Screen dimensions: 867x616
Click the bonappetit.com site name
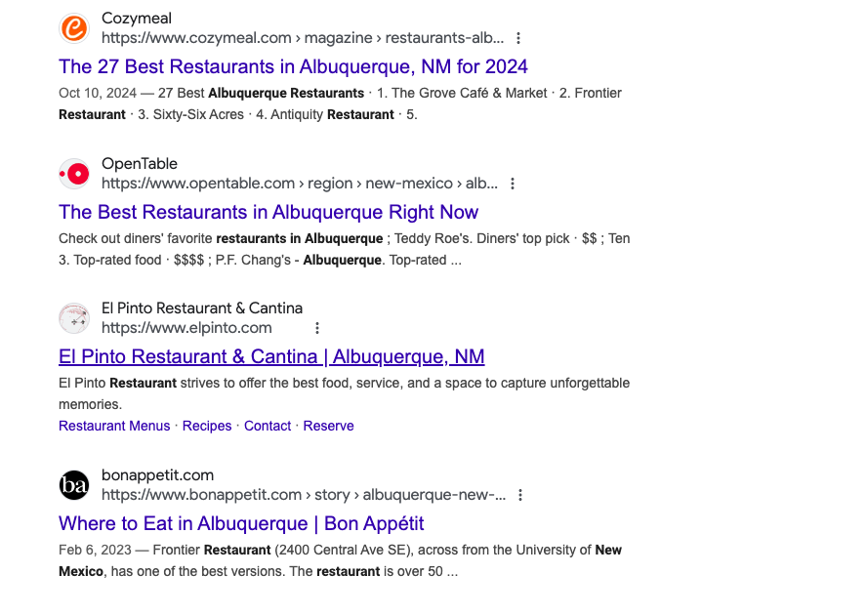point(157,475)
